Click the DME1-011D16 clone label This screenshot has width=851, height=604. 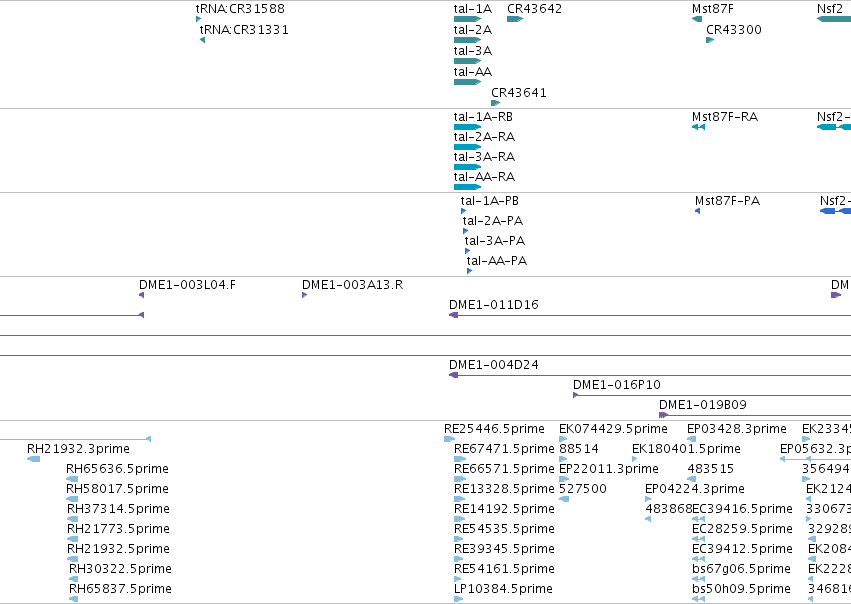tap(494, 305)
